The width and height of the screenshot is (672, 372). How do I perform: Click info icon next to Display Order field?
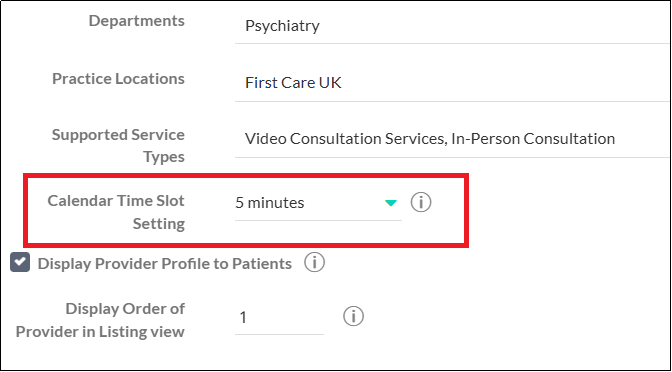click(x=354, y=317)
